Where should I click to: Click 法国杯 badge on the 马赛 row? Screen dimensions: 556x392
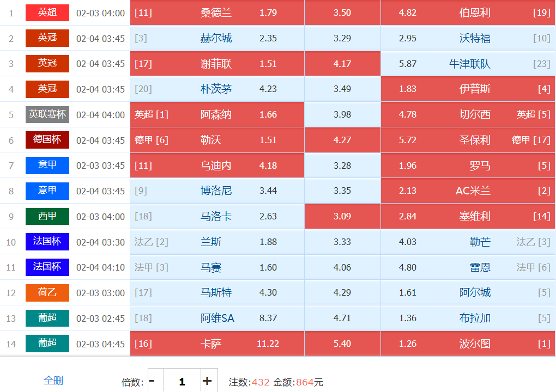(47, 267)
